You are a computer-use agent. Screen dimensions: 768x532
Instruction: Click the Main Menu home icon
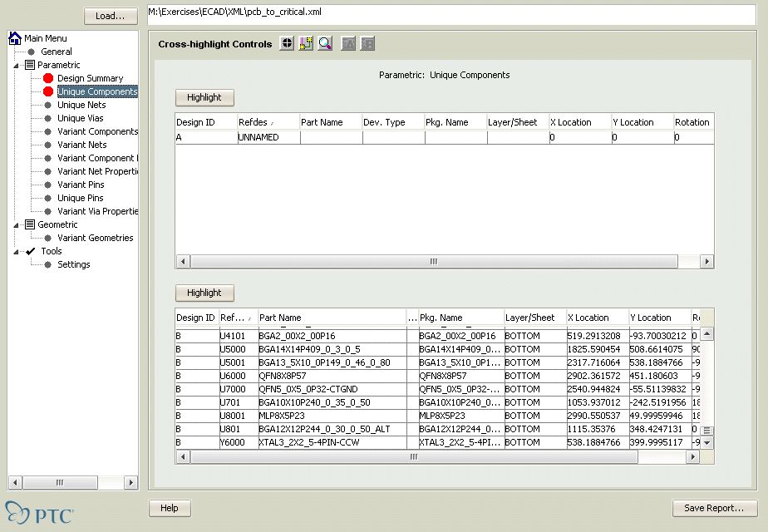(15, 38)
